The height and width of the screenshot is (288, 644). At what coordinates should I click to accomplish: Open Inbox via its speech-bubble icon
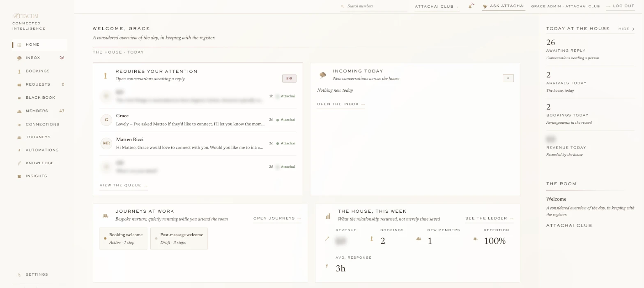pos(19,58)
